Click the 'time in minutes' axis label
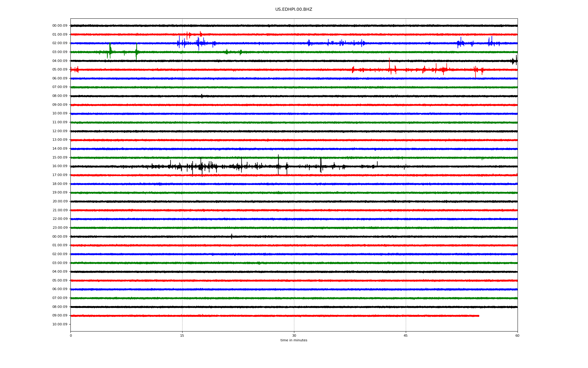Viewport: 588px width, 368px height. tap(294, 340)
